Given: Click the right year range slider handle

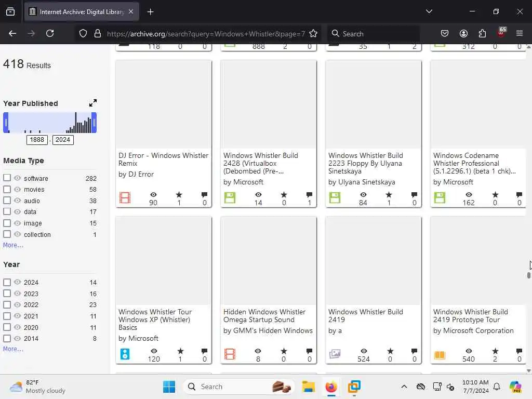Looking at the screenshot, I should pos(94,123).
